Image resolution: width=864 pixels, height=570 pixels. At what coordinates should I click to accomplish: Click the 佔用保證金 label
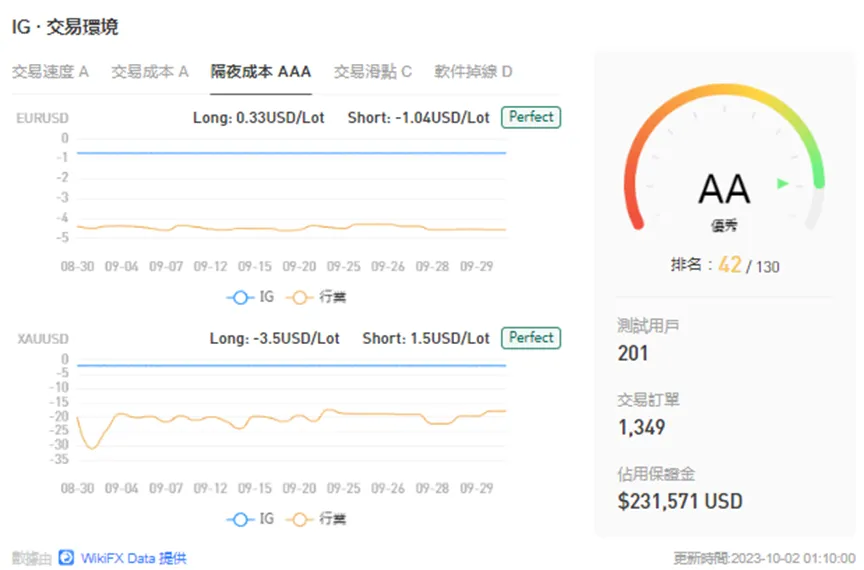[x=656, y=474]
